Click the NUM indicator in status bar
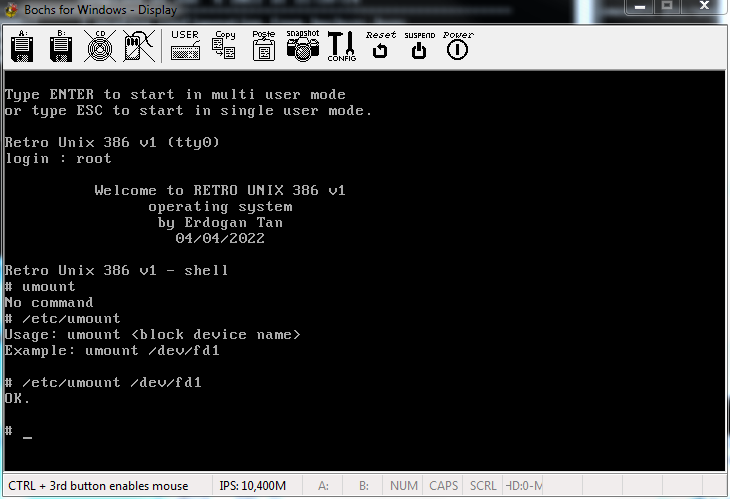 click(404, 486)
